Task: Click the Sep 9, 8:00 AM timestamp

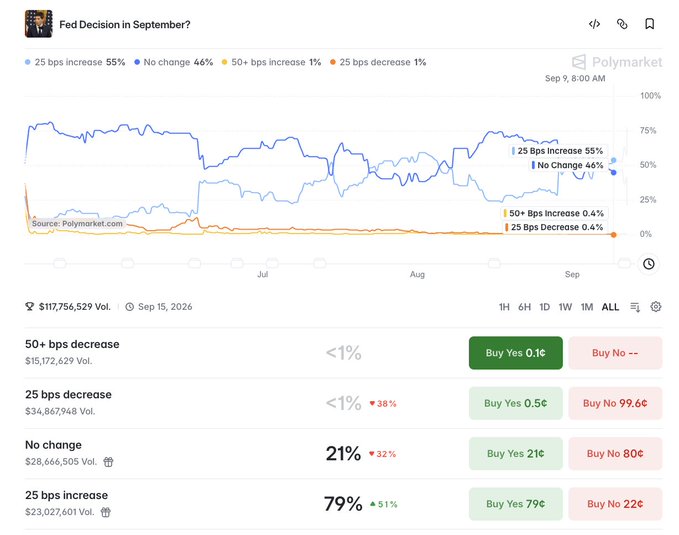Action: point(575,78)
